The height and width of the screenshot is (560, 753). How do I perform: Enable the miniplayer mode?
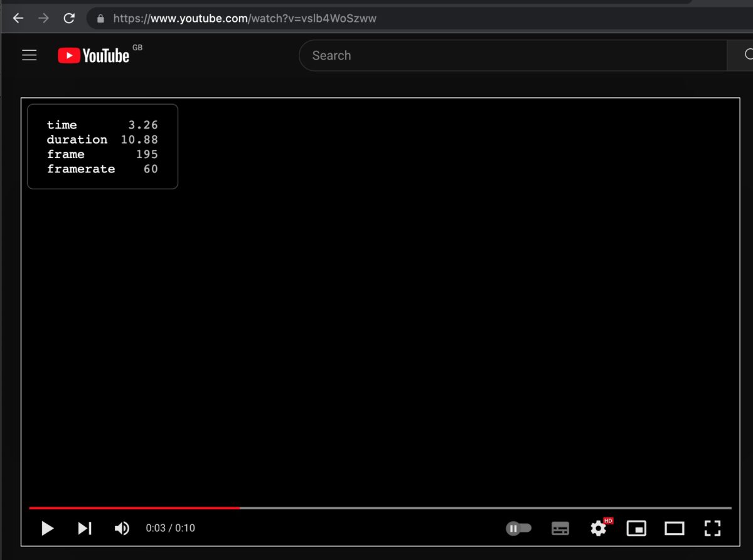(x=636, y=528)
